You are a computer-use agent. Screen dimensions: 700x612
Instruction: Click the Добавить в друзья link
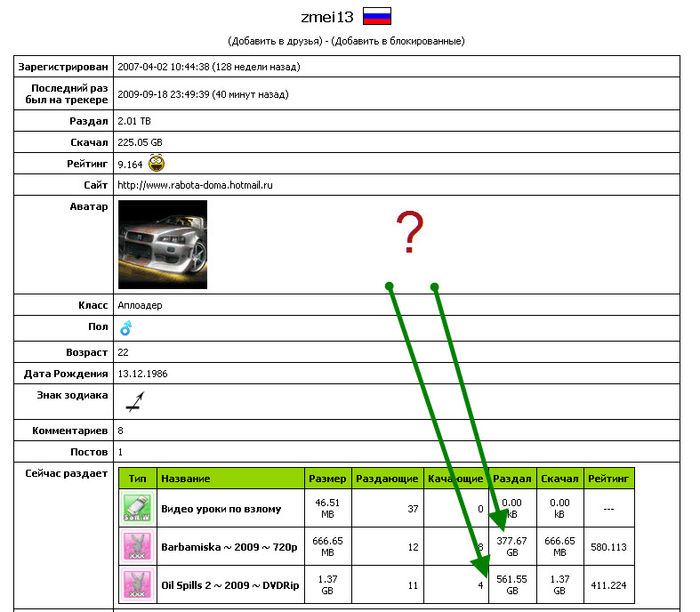click(x=276, y=41)
